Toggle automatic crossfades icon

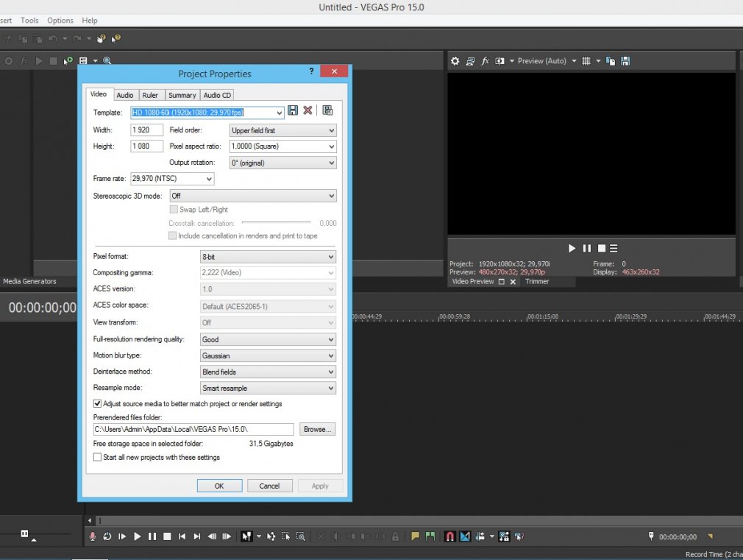pos(465,536)
